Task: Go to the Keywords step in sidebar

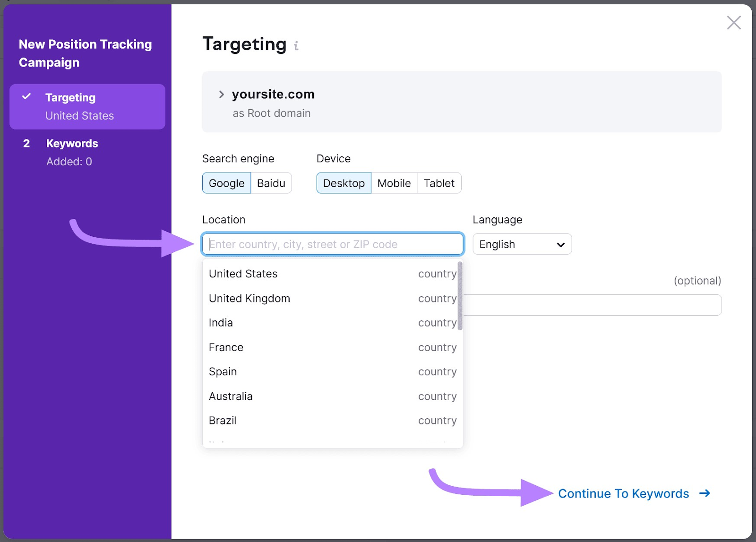Action: click(72, 144)
